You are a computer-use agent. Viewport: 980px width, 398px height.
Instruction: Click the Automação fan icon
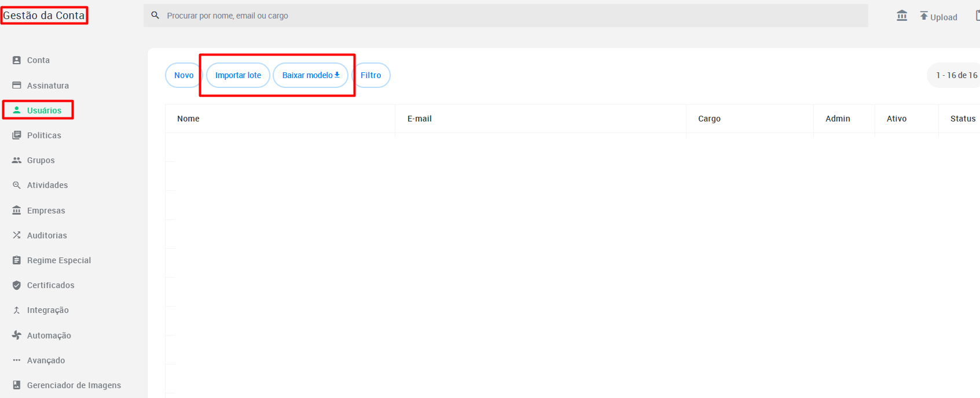[x=17, y=335]
